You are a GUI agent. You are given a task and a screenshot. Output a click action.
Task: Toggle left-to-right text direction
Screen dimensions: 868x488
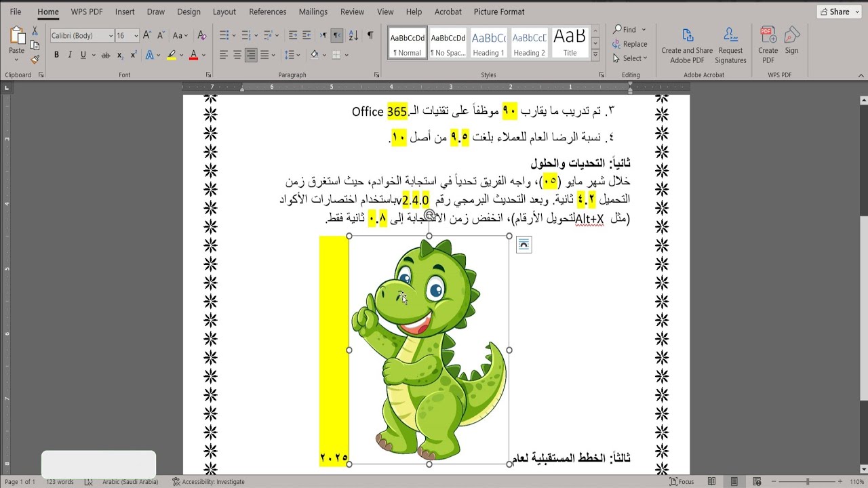pyautogui.click(x=323, y=35)
